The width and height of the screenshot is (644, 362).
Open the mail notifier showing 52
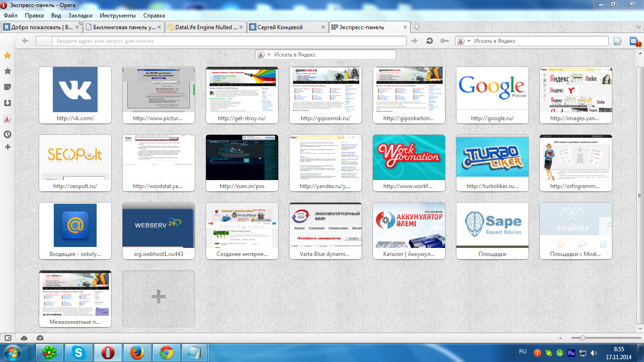click(635, 41)
